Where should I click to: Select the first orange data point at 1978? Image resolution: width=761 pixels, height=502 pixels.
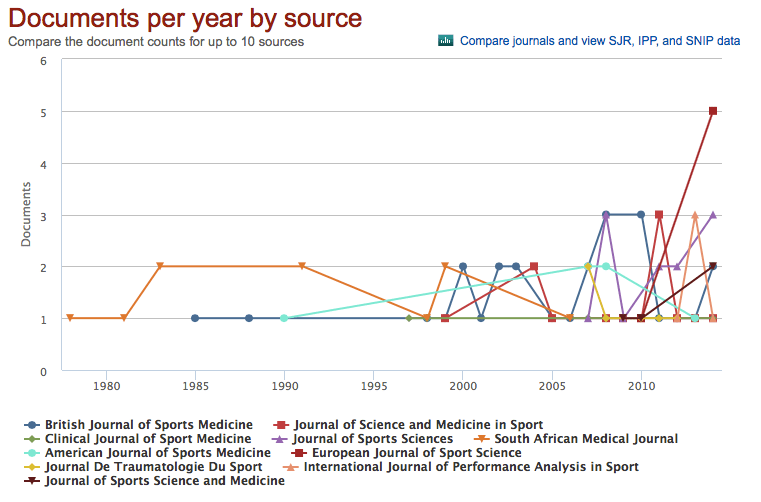coord(70,318)
